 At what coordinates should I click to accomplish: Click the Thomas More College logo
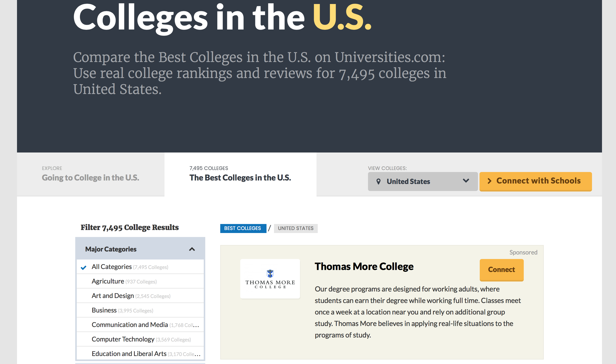[x=270, y=279]
